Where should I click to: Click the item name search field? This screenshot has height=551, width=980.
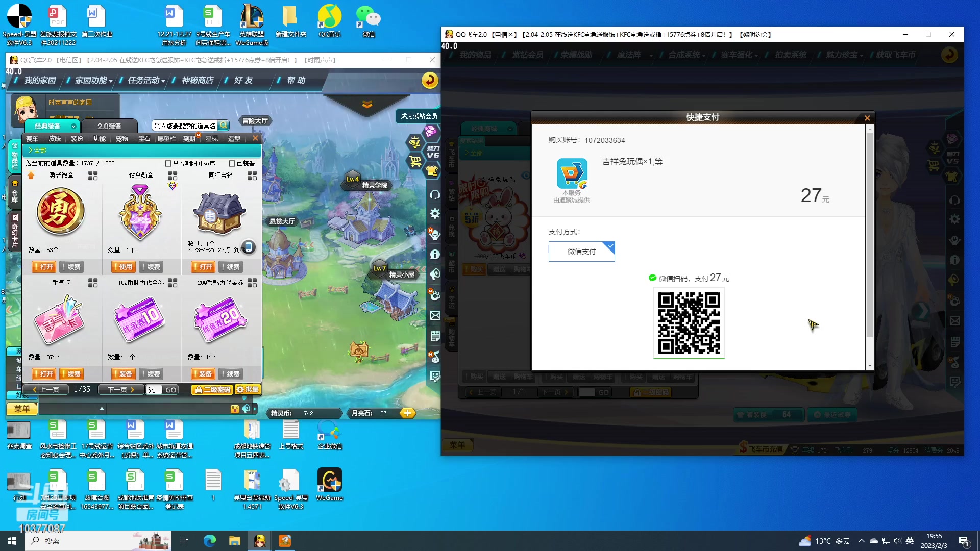pyautogui.click(x=185, y=126)
